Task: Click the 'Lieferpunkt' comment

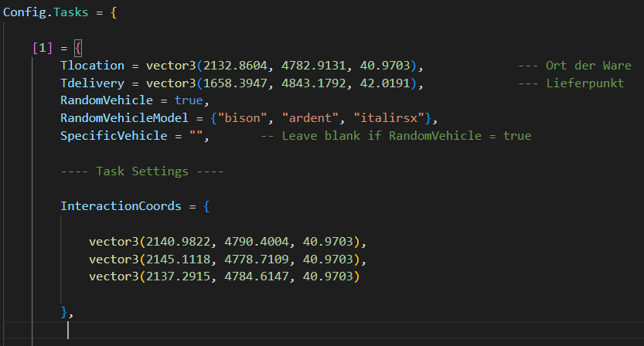Action: (x=571, y=83)
